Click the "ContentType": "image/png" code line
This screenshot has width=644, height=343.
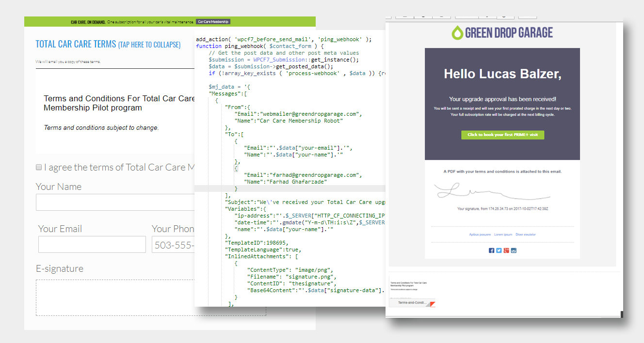click(x=290, y=270)
